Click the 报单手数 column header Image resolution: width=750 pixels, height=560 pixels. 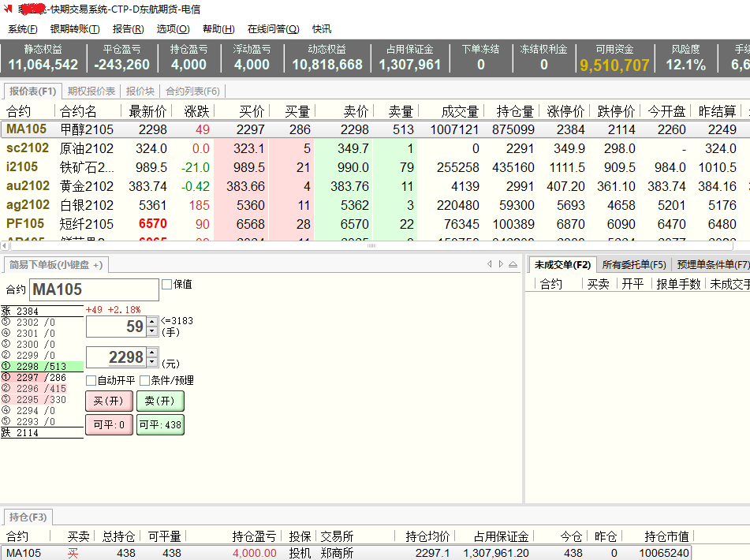coord(678,284)
